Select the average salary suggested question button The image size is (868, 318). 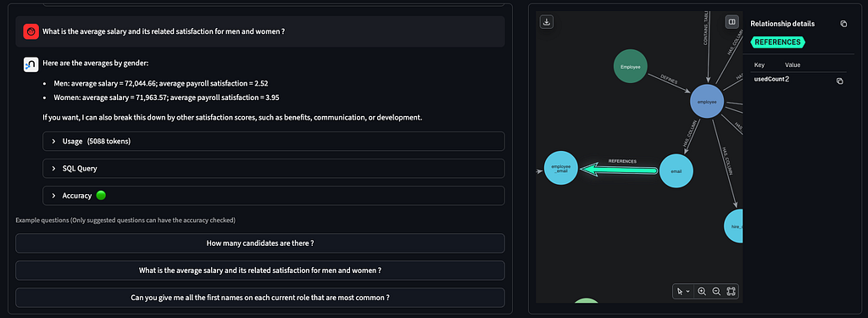pyautogui.click(x=260, y=271)
